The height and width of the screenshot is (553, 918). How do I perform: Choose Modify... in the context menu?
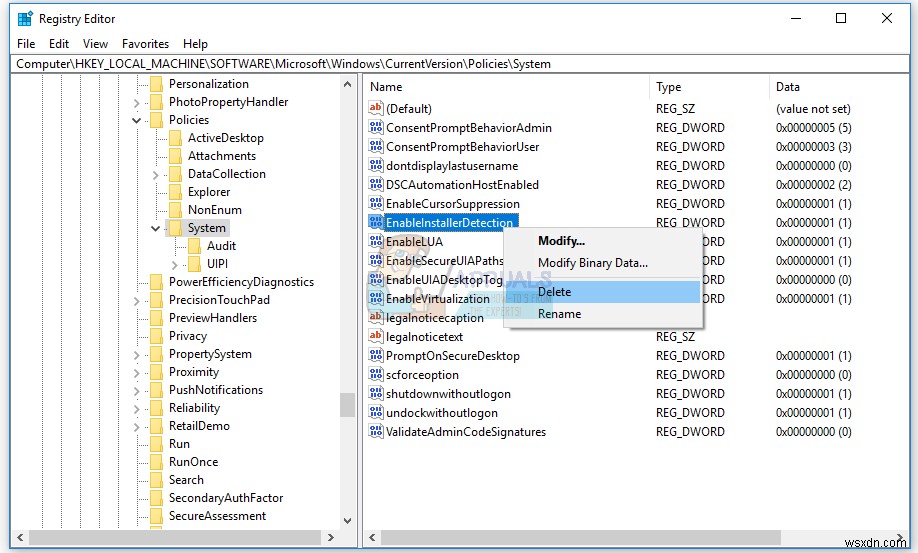(x=604, y=241)
